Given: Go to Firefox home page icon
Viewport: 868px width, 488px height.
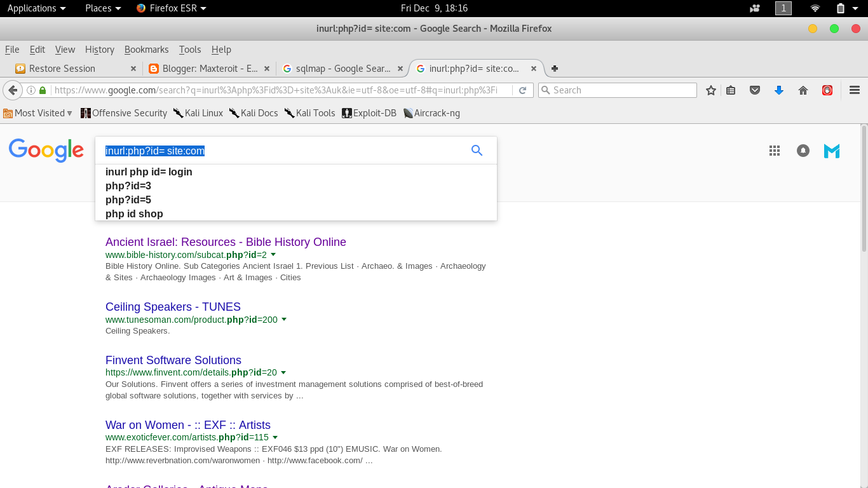Looking at the screenshot, I should point(803,90).
